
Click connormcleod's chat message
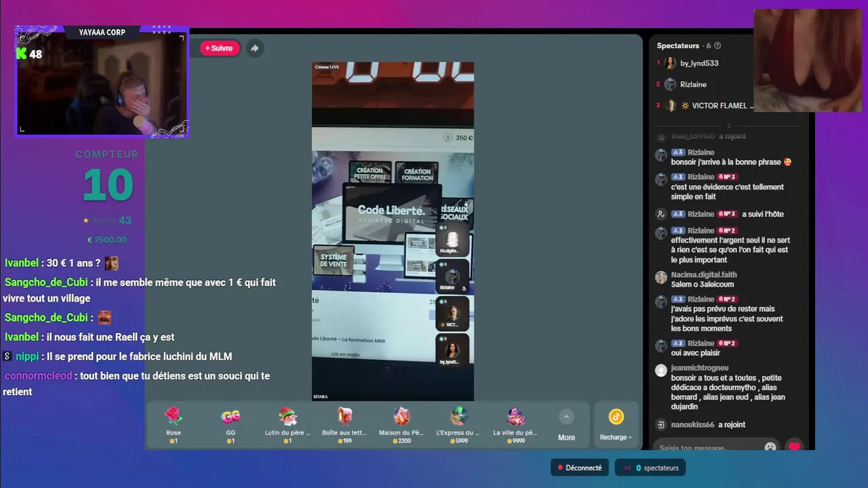pos(138,384)
